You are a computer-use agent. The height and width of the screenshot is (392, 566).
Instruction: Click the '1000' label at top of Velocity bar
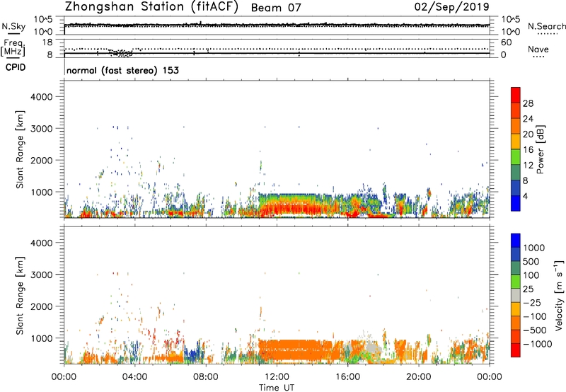click(534, 248)
